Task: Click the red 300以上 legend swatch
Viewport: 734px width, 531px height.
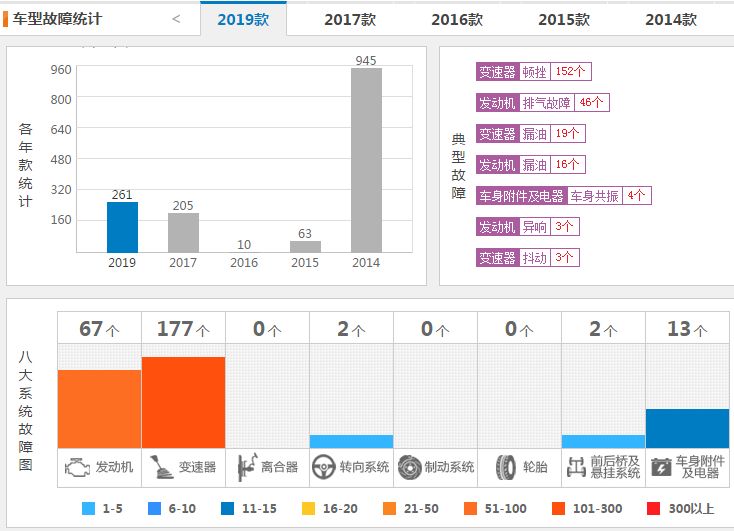Action: coord(654,509)
